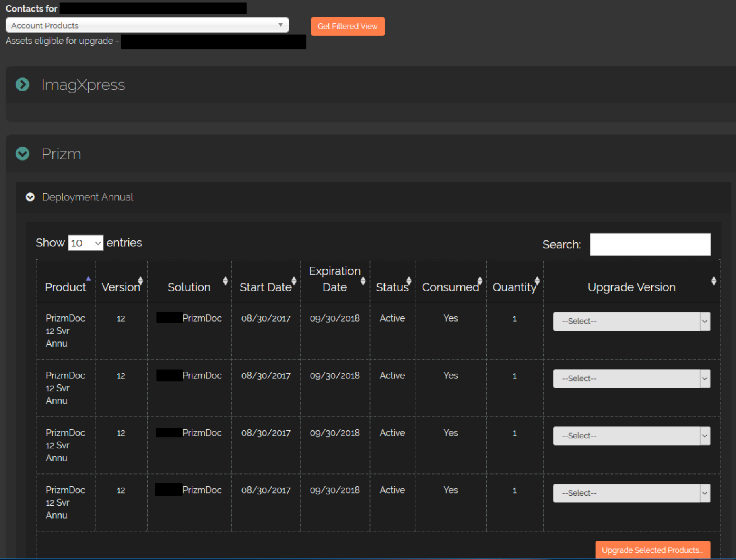This screenshot has width=736, height=560.
Task: Click first row PrizmDoc 12 Svr Annu product
Action: [65, 331]
